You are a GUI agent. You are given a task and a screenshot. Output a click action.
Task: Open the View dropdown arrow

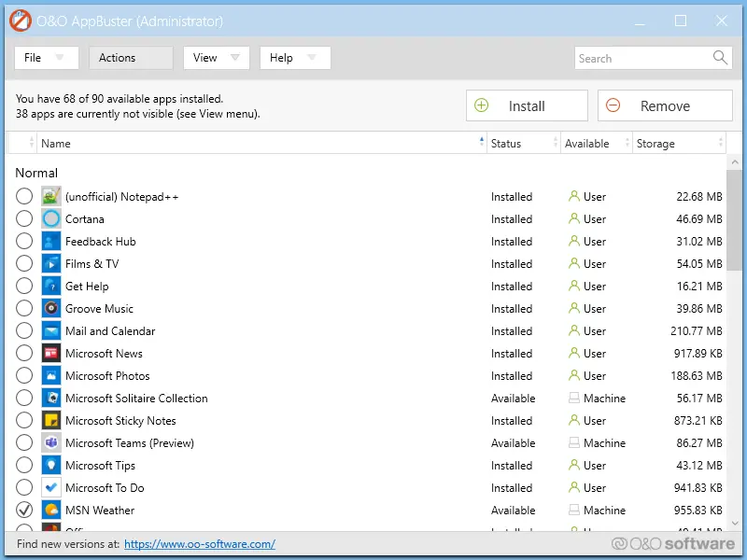pyautogui.click(x=235, y=58)
